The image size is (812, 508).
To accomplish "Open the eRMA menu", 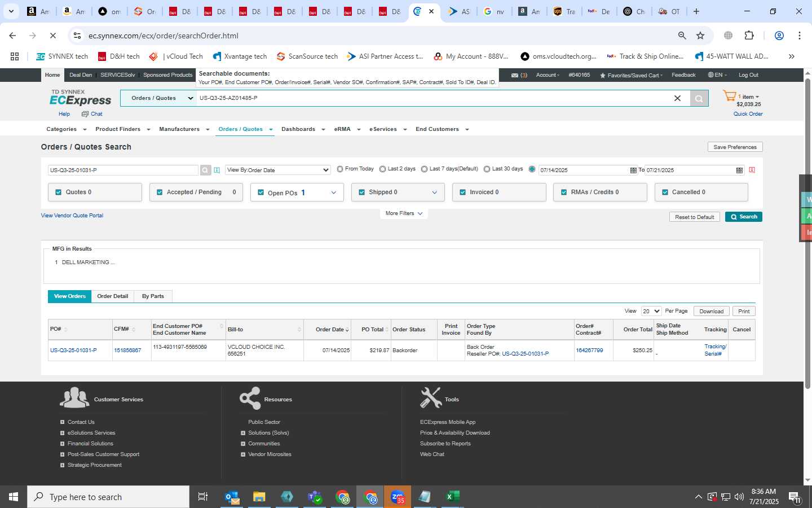I will pos(347,129).
